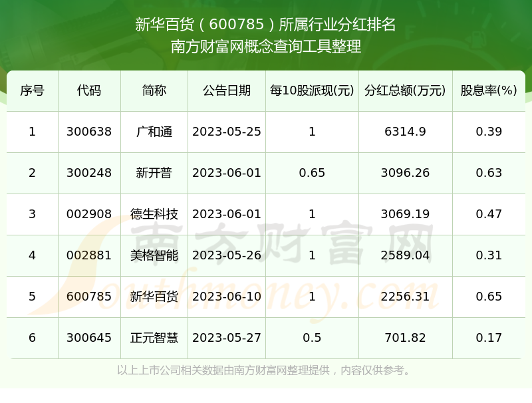532x403 pixels.
Task: Click the 2023-06-01 date in 德生科技 row
Action: 227,214
